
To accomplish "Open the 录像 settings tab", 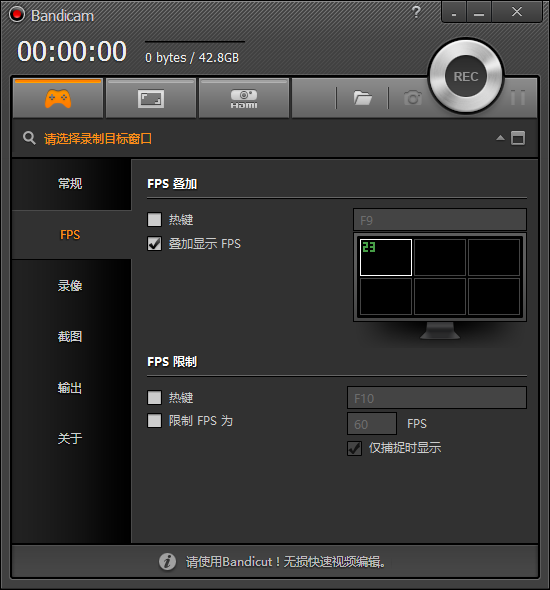I will (70, 286).
